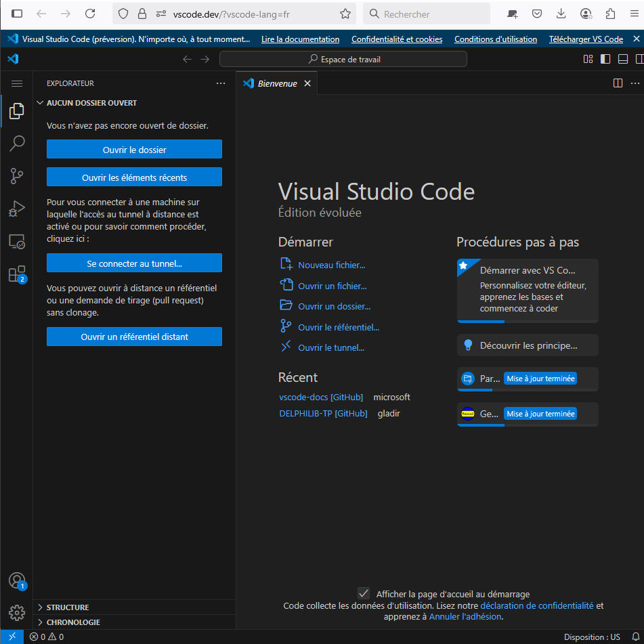This screenshot has width=644, height=644.
Task: Open the Remote Explorer view
Action: tap(17, 241)
